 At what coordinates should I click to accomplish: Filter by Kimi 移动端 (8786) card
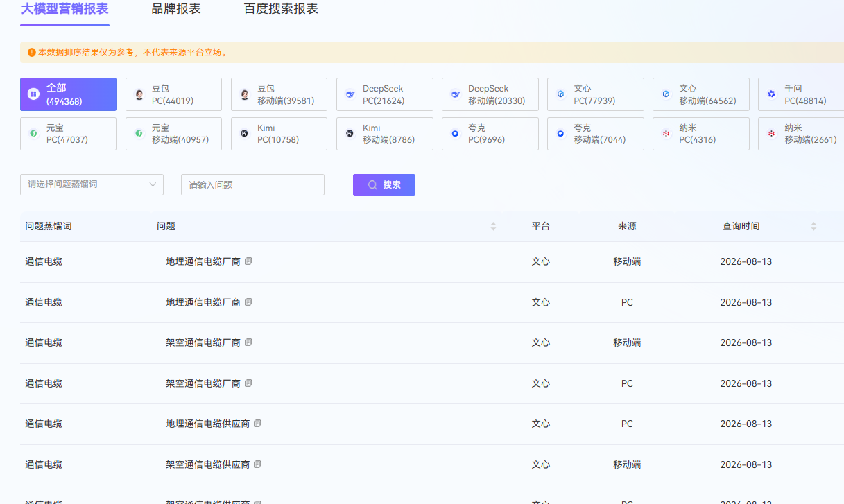point(384,134)
